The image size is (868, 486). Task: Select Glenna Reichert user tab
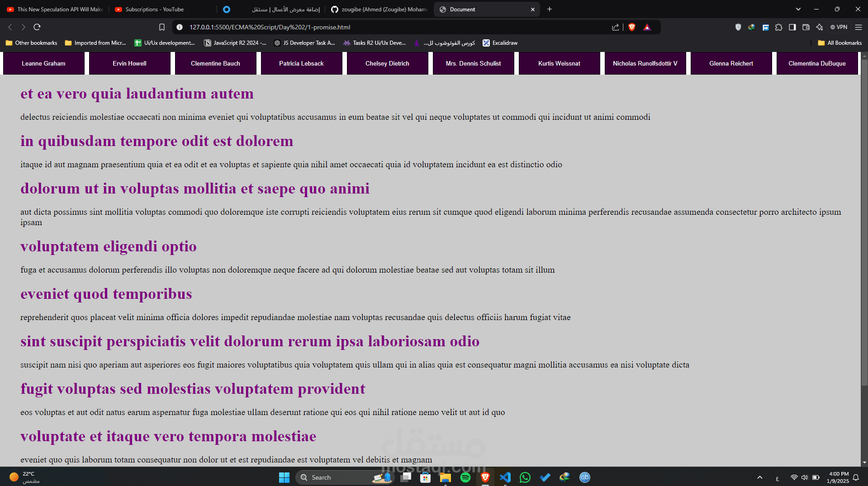(x=731, y=63)
